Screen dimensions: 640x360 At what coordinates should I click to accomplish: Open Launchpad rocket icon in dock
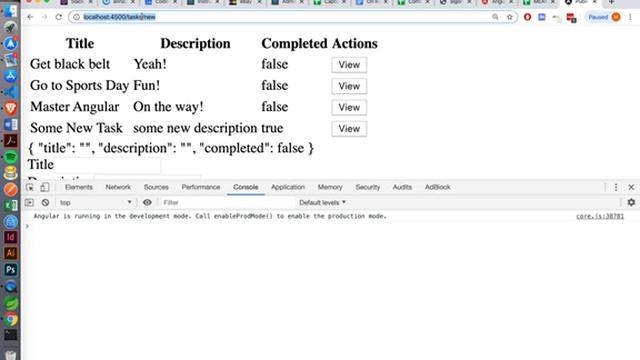pos(11,27)
